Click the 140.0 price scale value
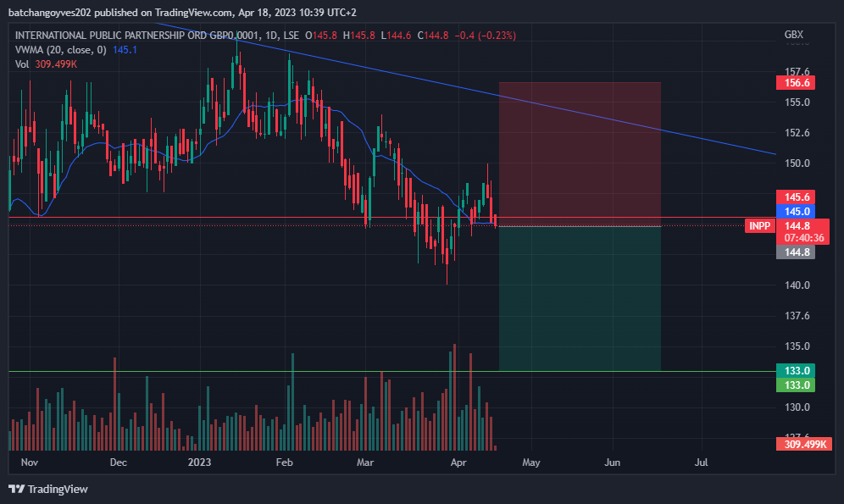Image resolution: width=844 pixels, height=504 pixels. (x=797, y=285)
